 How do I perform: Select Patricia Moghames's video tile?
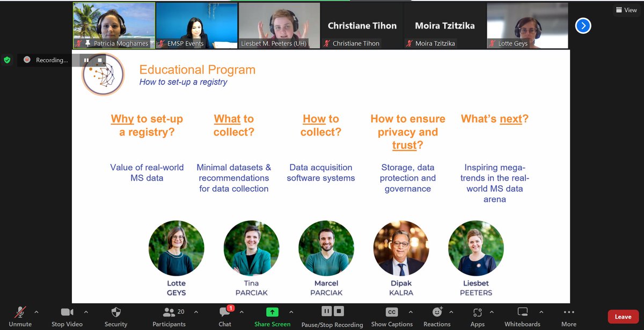point(114,25)
